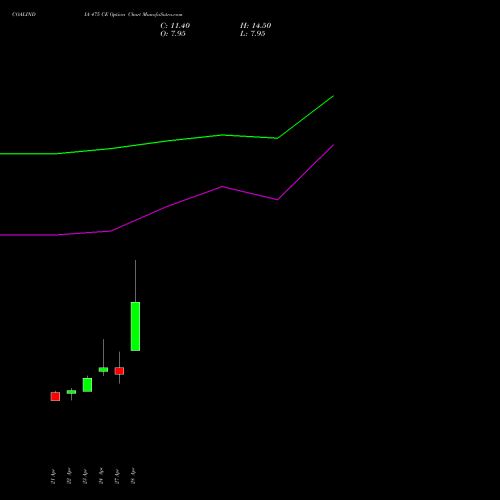Click the open value 'O: 7.95'
The width and height of the screenshot is (500, 500).
(173, 34)
